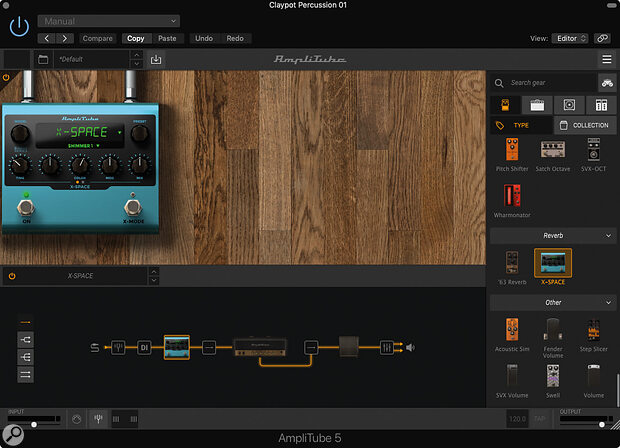Click the X-SPACE Preset knob
The image size is (620, 448).
coord(140,134)
